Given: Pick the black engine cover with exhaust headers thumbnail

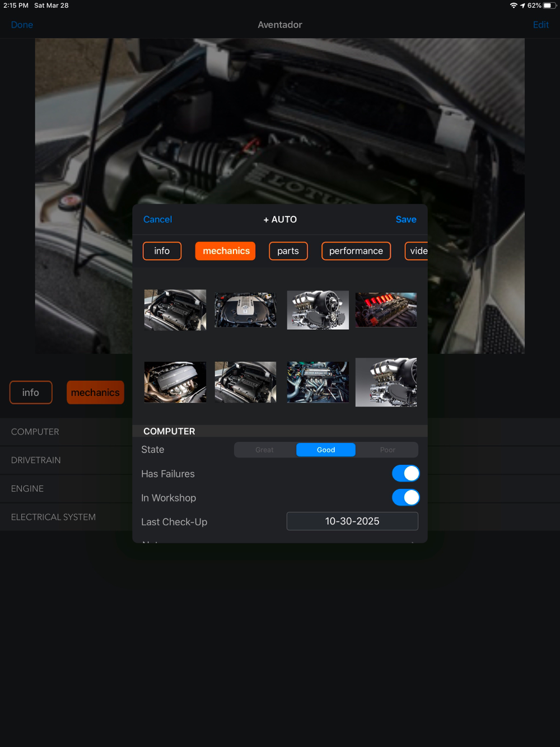Looking at the screenshot, I should [x=175, y=382].
